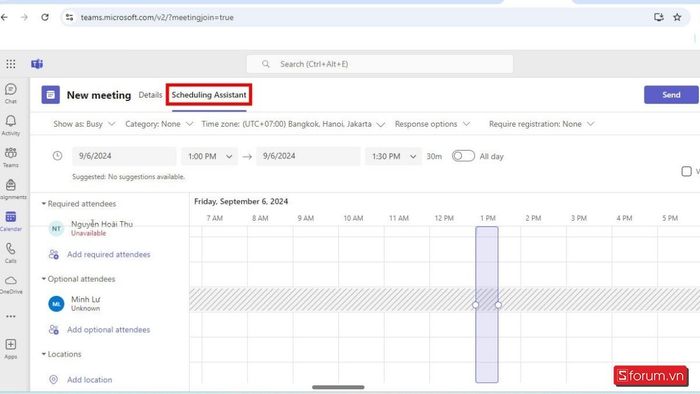The image size is (700, 394).
Task: Open Teams in the sidebar
Action: tap(11, 157)
